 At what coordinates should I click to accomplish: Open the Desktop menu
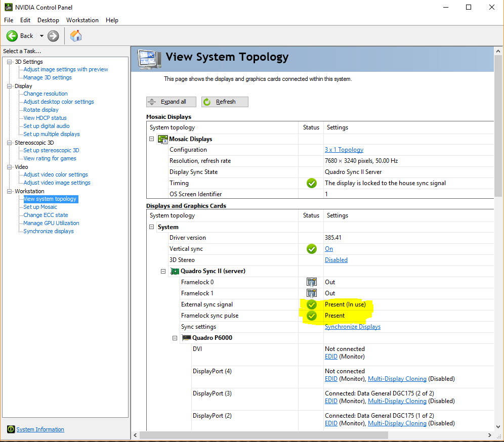coord(48,20)
